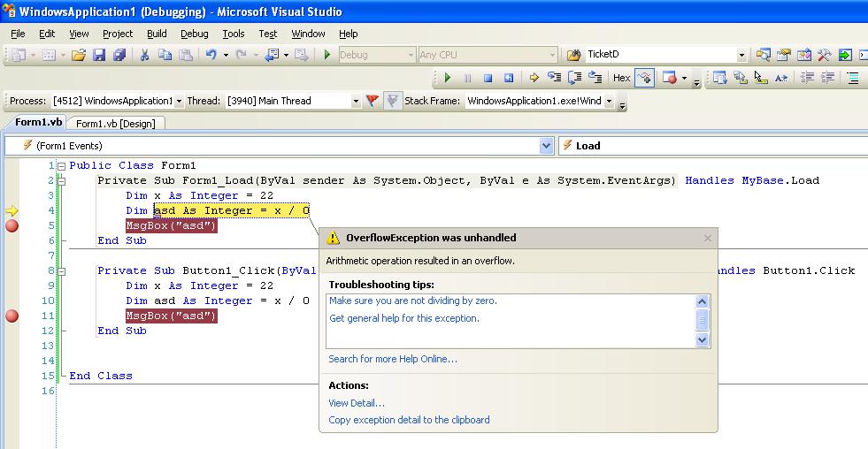Screen dimensions: 868x449
Task: Open the Process dropdown list
Action: [x=179, y=101]
